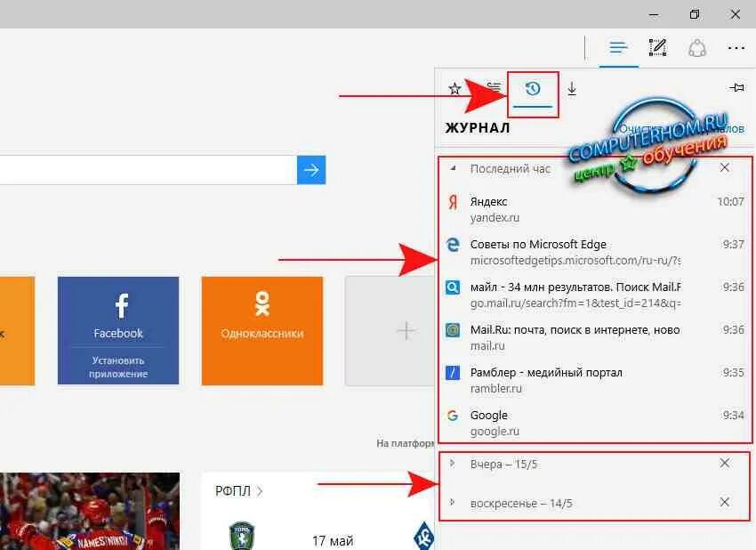
Task: Switch to the Reading list tab
Action: pos(494,87)
